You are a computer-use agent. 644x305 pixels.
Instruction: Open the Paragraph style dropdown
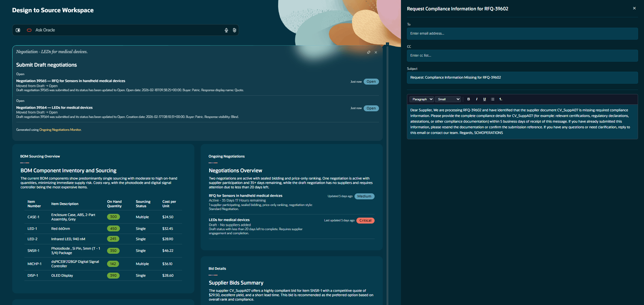click(422, 99)
